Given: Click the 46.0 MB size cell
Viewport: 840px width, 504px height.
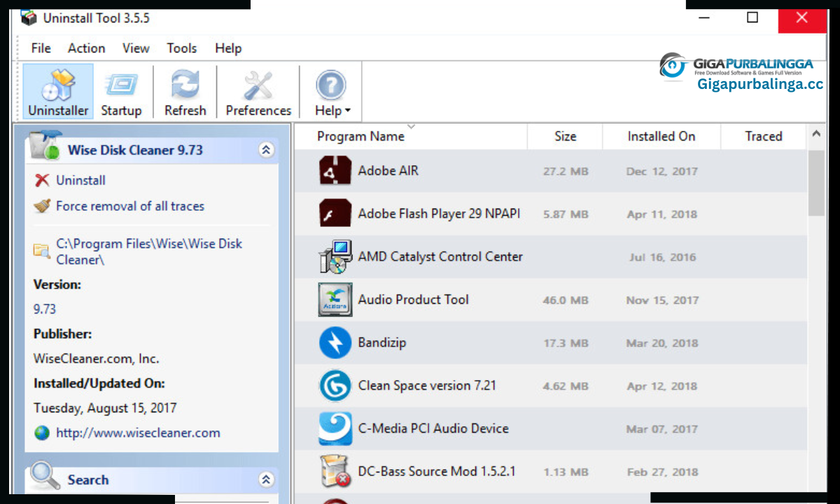Looking at the screenshot, I should [x=566, y=300].
